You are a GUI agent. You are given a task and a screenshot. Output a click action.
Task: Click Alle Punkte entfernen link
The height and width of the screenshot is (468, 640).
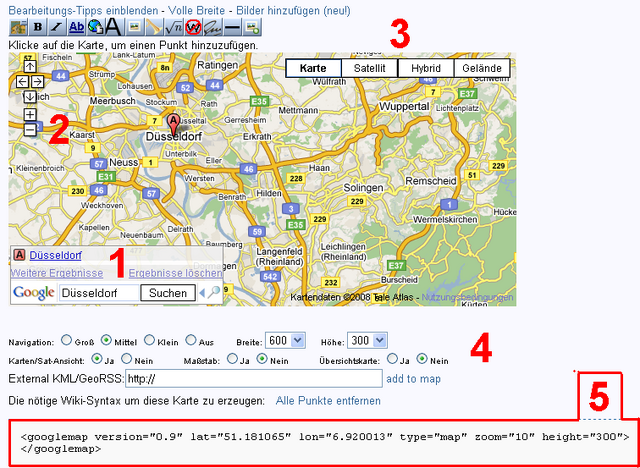328,401
